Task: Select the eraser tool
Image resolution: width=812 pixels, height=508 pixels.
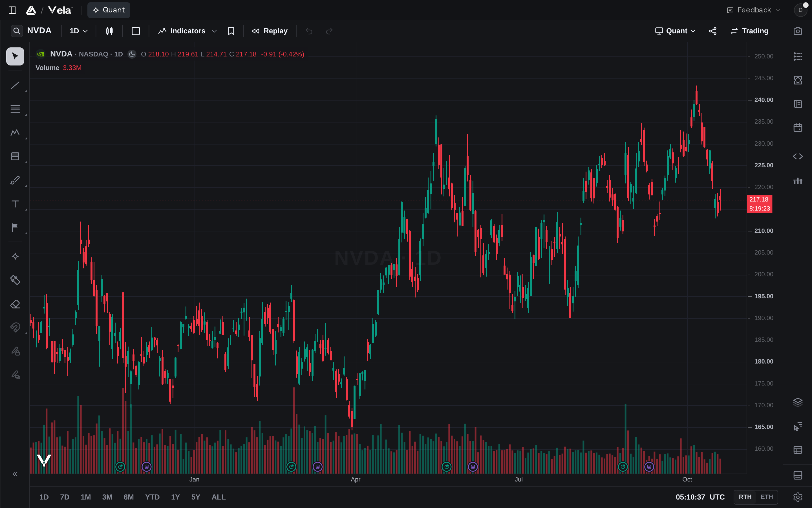Action: click(x=15, y=304)
